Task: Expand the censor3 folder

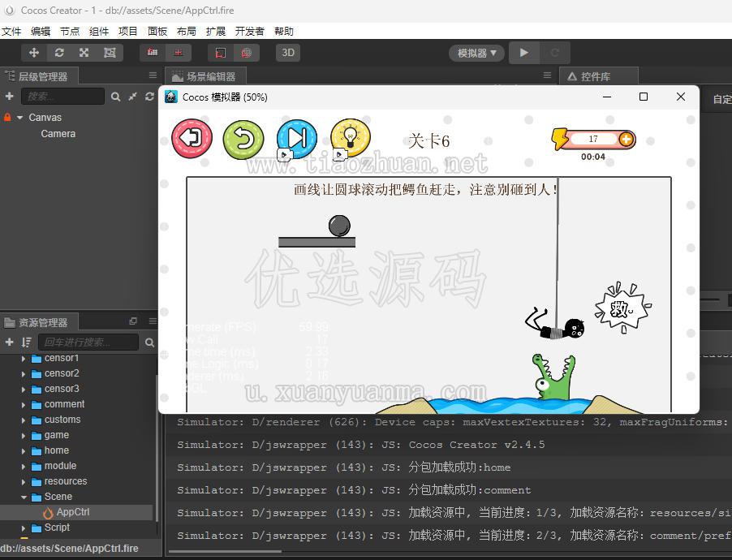Action: [x=24, y=389]
